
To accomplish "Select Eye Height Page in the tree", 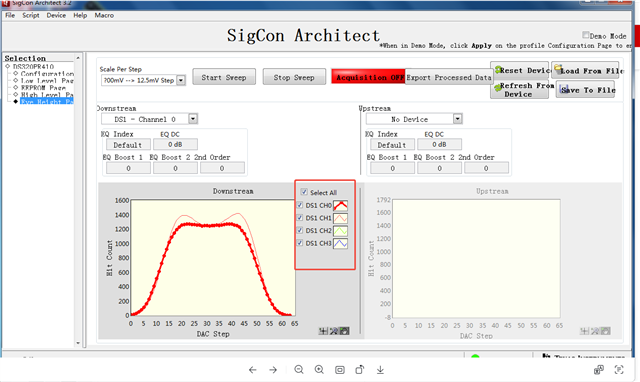I will (x=47, y=101).
